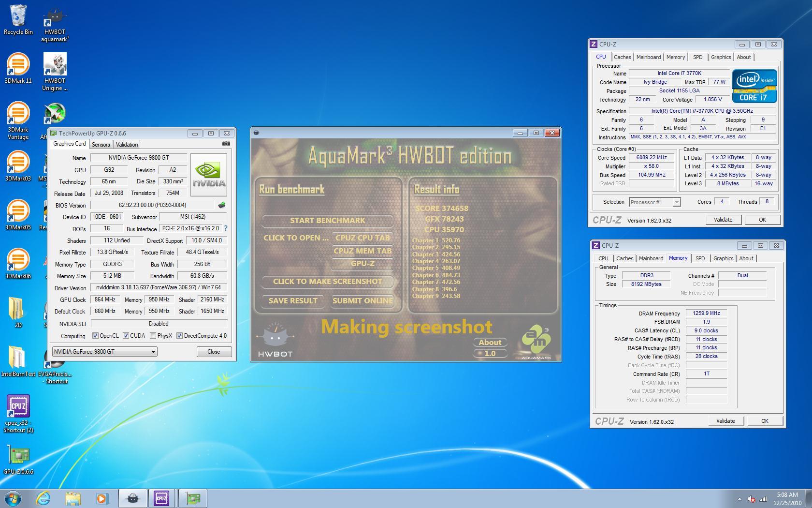
Task: Show hidden tray icons arrow
Action: (x=739, y=499)
